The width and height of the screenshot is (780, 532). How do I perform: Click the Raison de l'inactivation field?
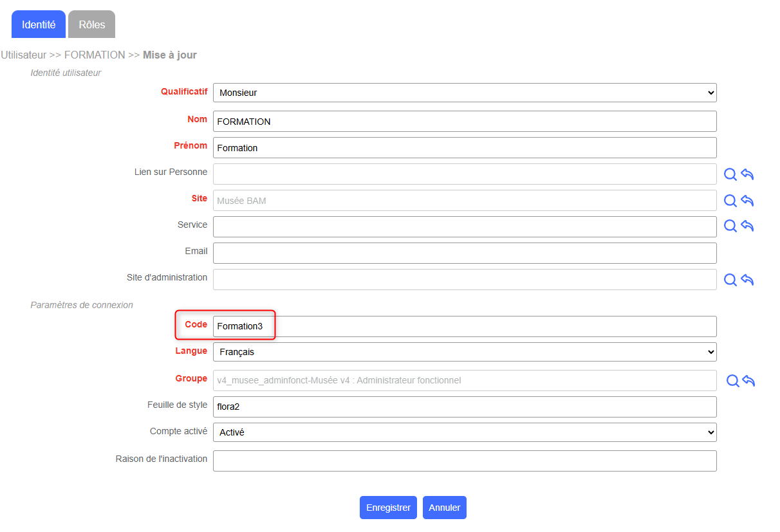465,461
